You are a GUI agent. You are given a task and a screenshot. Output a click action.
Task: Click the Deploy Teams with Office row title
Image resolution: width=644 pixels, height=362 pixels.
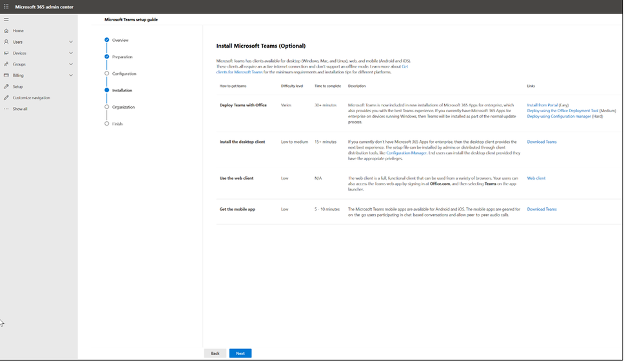coord(243,105)
